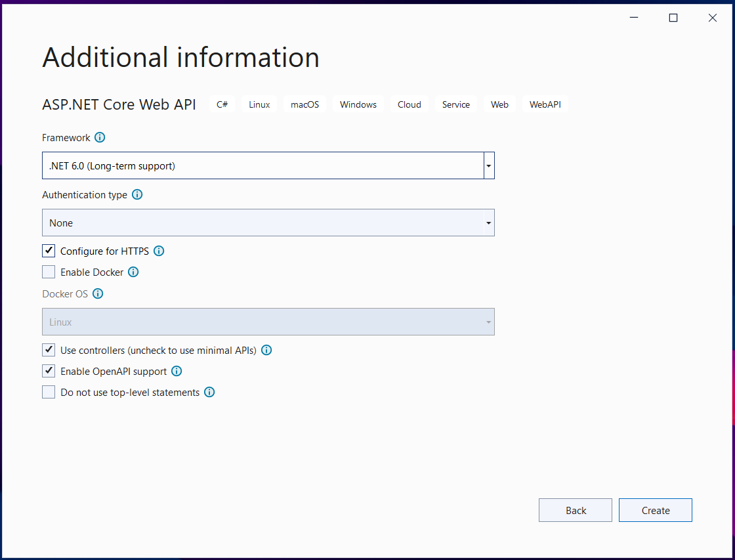Screen dimensions: 735x560
Task: Show info about Enable OpenAPI support
Action: (177, 371)
